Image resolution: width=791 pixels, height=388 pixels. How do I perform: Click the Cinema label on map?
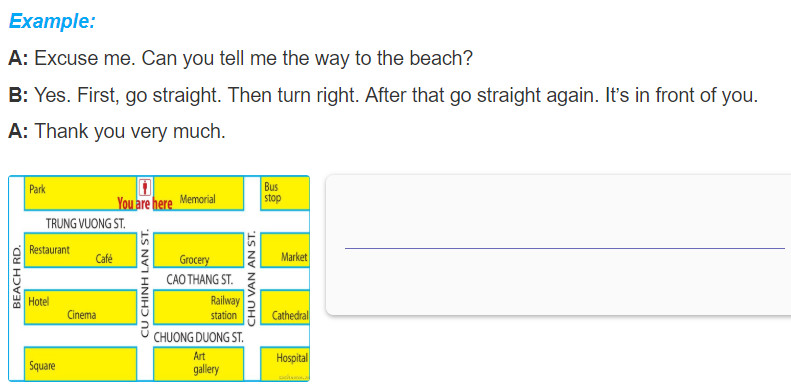(x=82, y=315)
